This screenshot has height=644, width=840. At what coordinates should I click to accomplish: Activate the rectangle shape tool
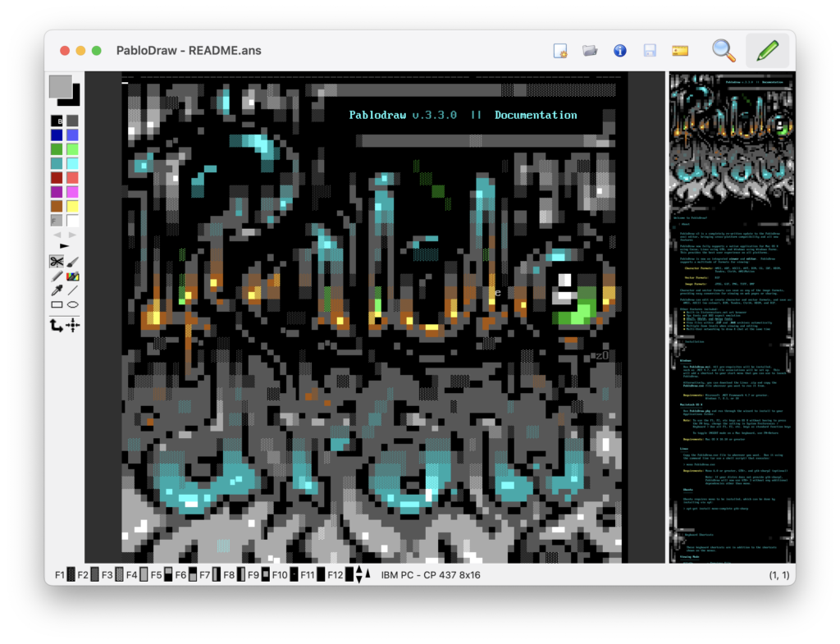[x=57, y=304]
